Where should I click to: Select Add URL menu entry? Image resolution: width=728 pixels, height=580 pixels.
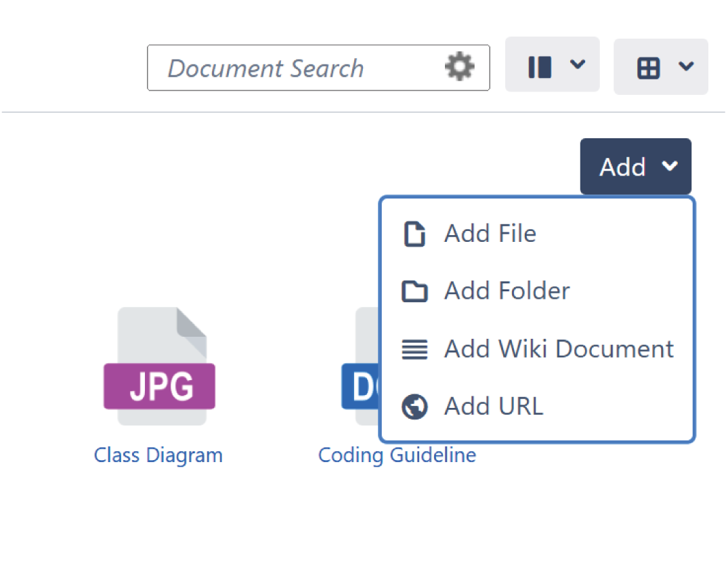(x=493, y=407)
